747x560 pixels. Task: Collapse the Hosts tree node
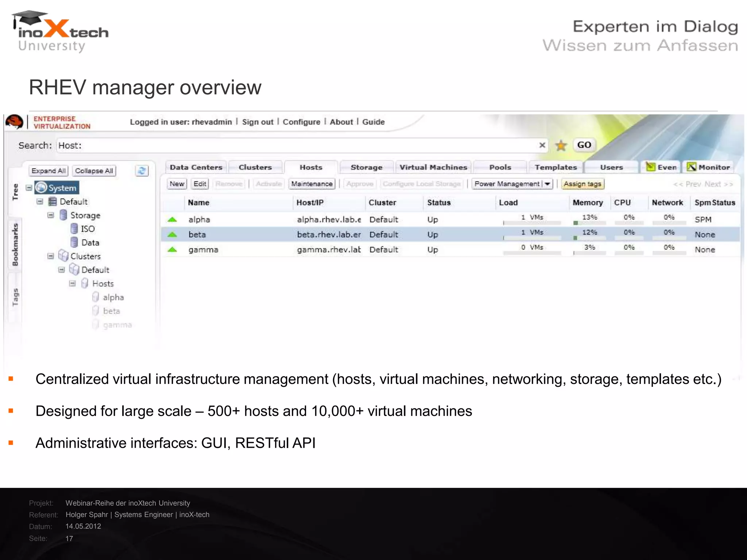pyautogui.click(x=73, y=283)
